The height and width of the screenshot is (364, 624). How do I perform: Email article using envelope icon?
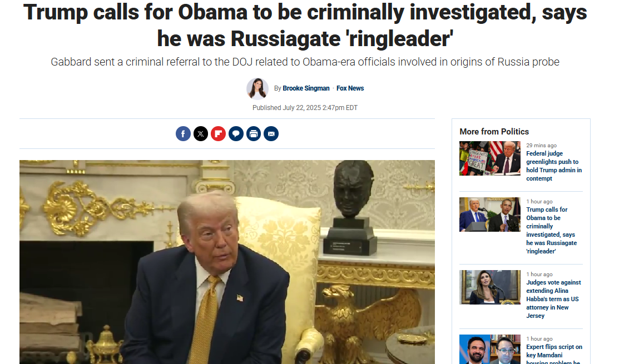pyautogui.click(x=271, y=134)
